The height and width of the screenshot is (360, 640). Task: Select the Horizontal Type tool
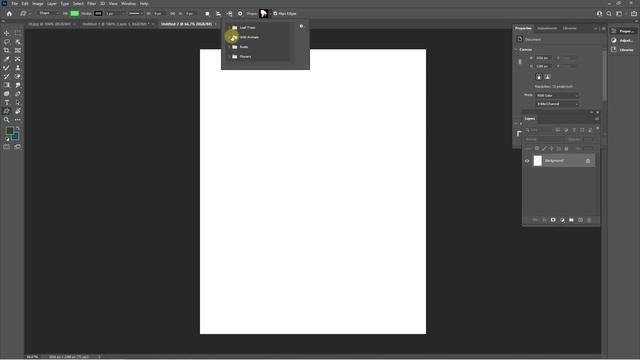7,102
